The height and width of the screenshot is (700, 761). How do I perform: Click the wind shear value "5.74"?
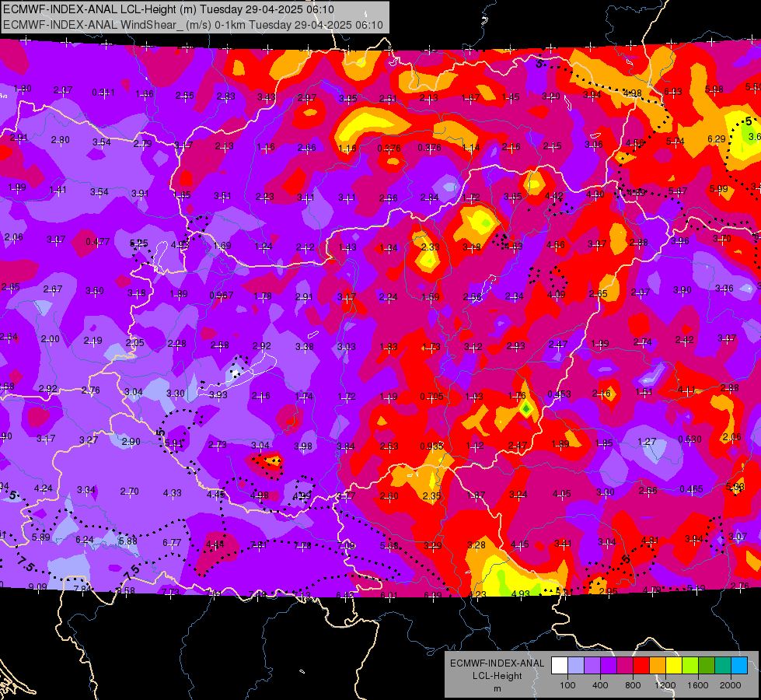click(x=675, y=141)
